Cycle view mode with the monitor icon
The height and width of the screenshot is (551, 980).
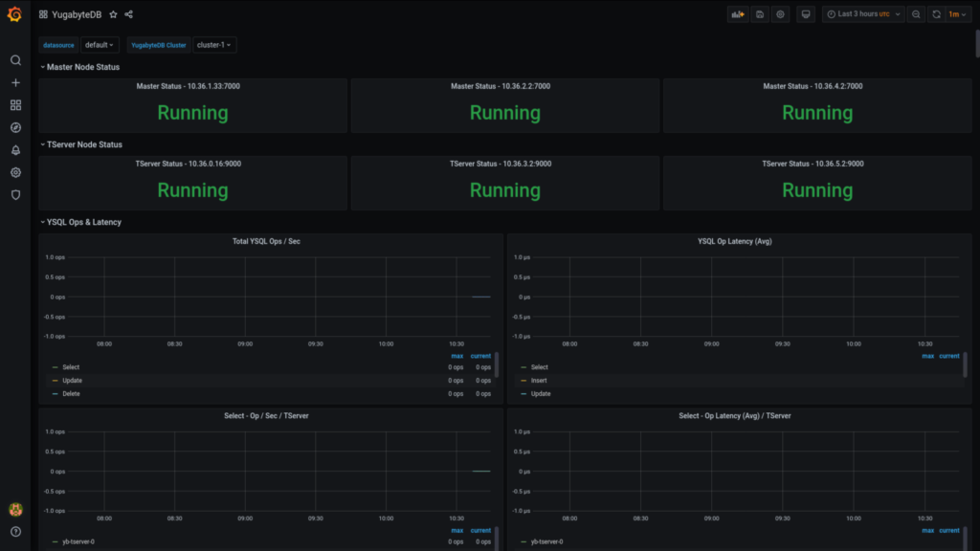806,14
